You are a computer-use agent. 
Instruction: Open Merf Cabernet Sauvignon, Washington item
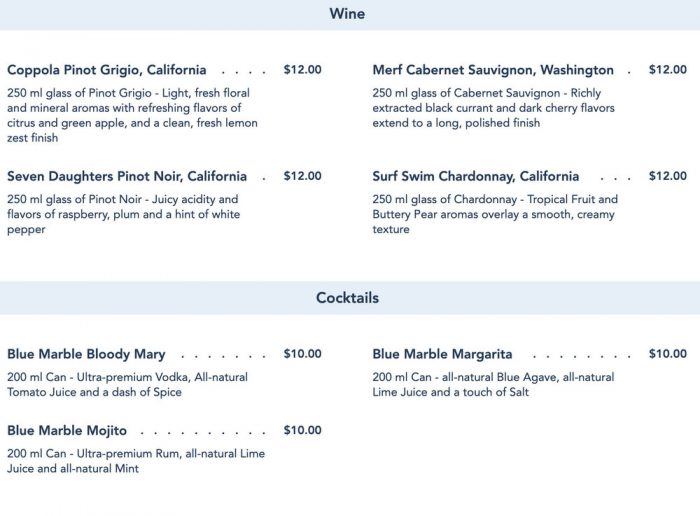pyautogui.click(x=493, y=70)
